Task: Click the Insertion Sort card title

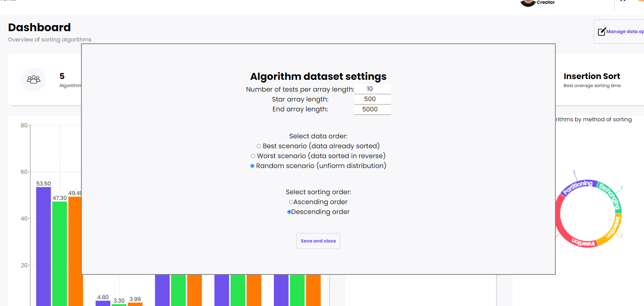Action: tap(592, 76)
